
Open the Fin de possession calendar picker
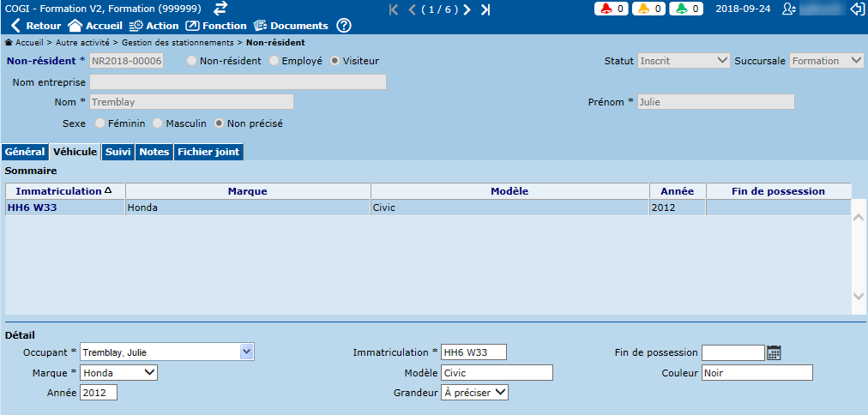774,352
